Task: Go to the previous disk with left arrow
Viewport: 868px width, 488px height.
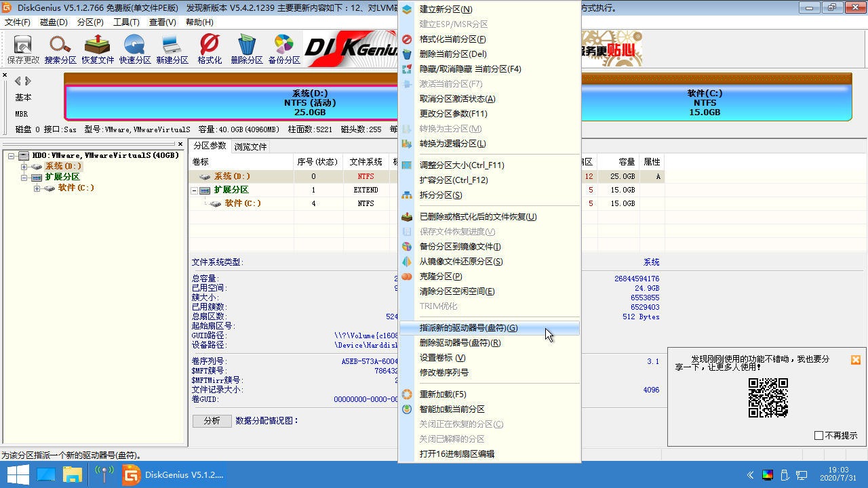Action: [x=18, y=81]
